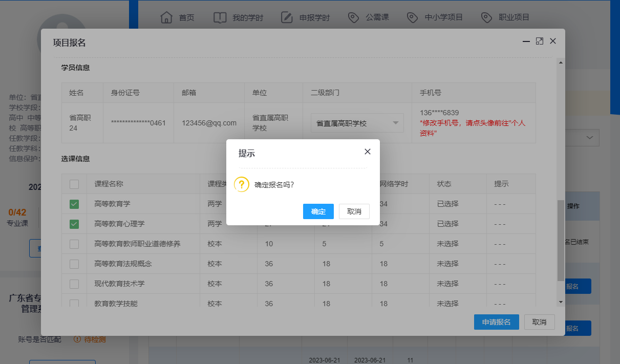The image size is (620, 364).
Task: Click the tag icon beside 职业项目
Action: (486, 17)
